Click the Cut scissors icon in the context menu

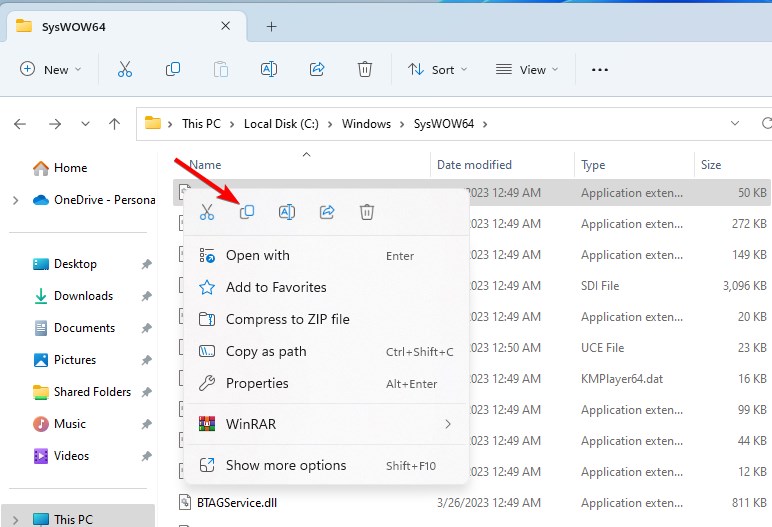point(207,212)
